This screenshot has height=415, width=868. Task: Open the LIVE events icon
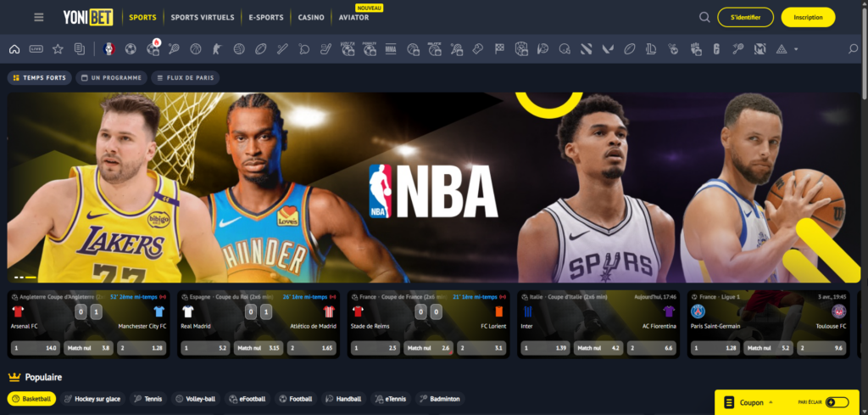36,49
